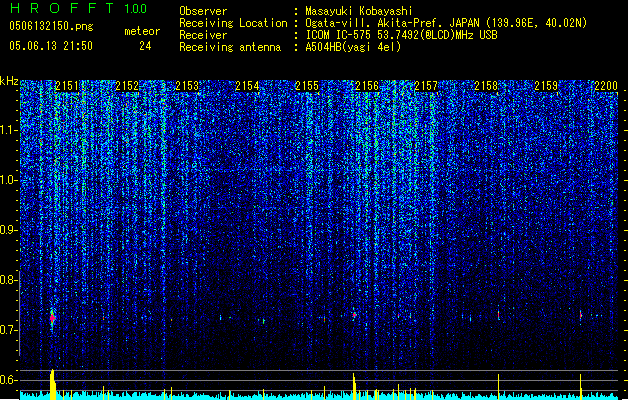Click the Receiver label

(203, 35)
